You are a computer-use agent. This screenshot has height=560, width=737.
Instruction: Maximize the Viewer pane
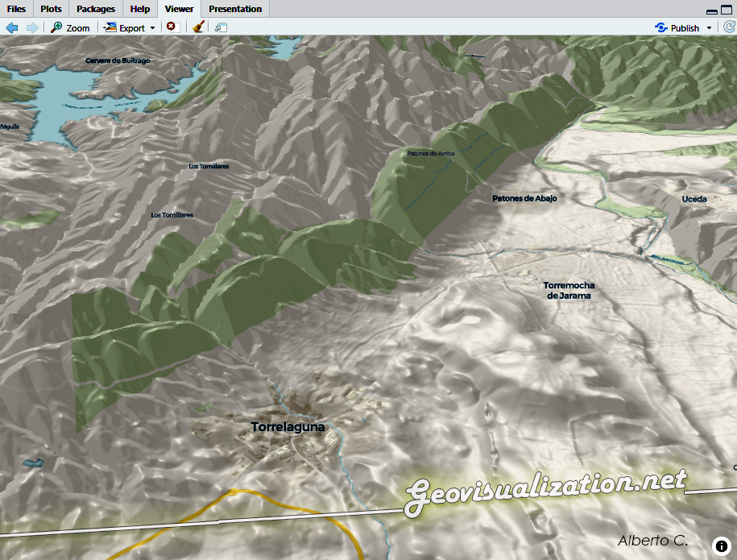(x=726, y=10)
